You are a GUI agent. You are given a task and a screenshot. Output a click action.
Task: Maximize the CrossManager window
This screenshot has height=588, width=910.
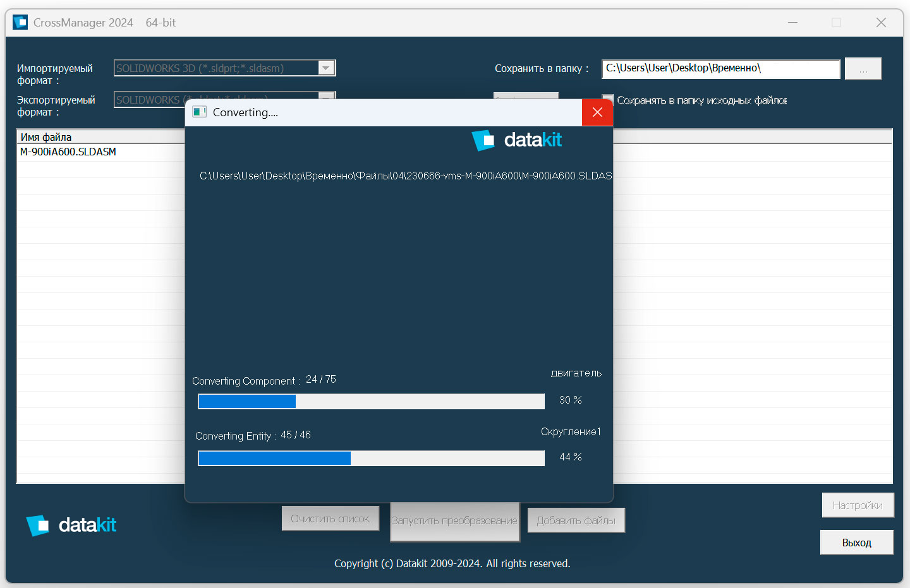[x=836, y=23]
